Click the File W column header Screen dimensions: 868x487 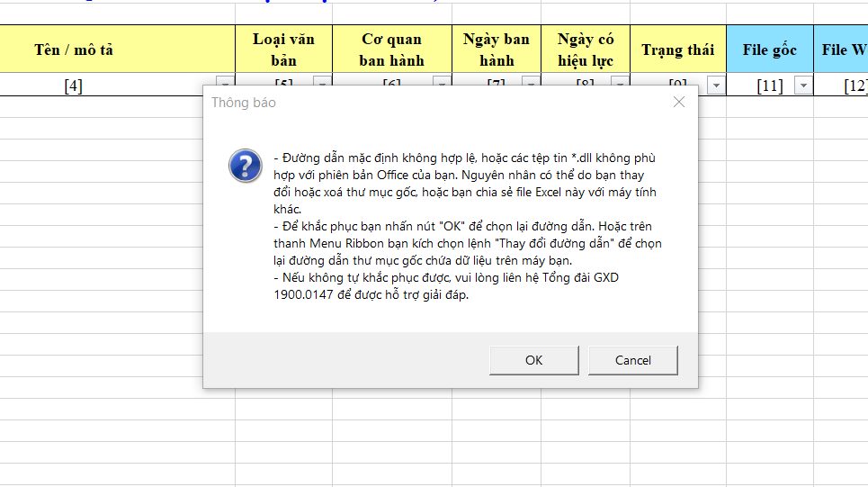tap(844, 50)
